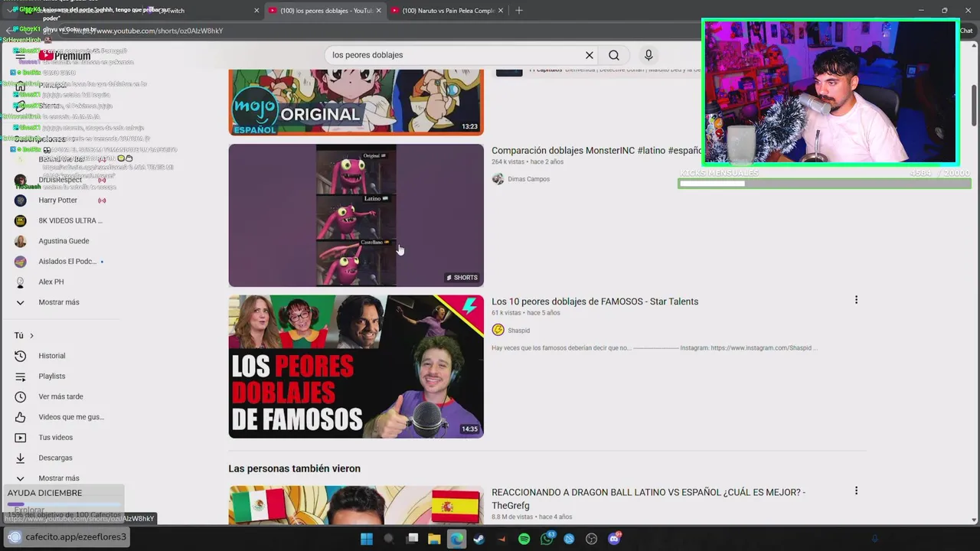This screenshot has width=980, height=551.
Task: Open WhatsApp with 63 notifications badge
Action: tap(547, 539)
